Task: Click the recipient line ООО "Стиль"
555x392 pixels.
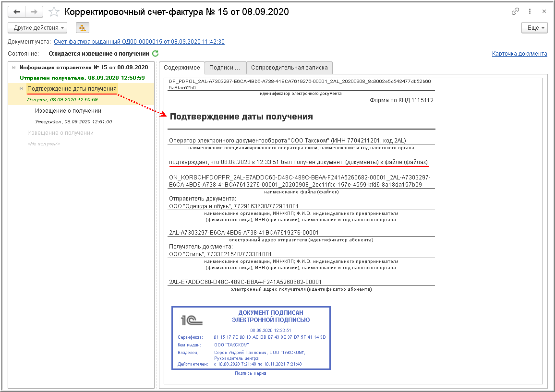Action: 220,254
